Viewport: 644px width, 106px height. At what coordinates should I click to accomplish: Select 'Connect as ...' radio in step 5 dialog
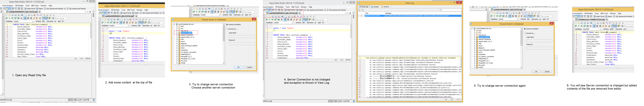pyautogui.click(x=524, y=33)
